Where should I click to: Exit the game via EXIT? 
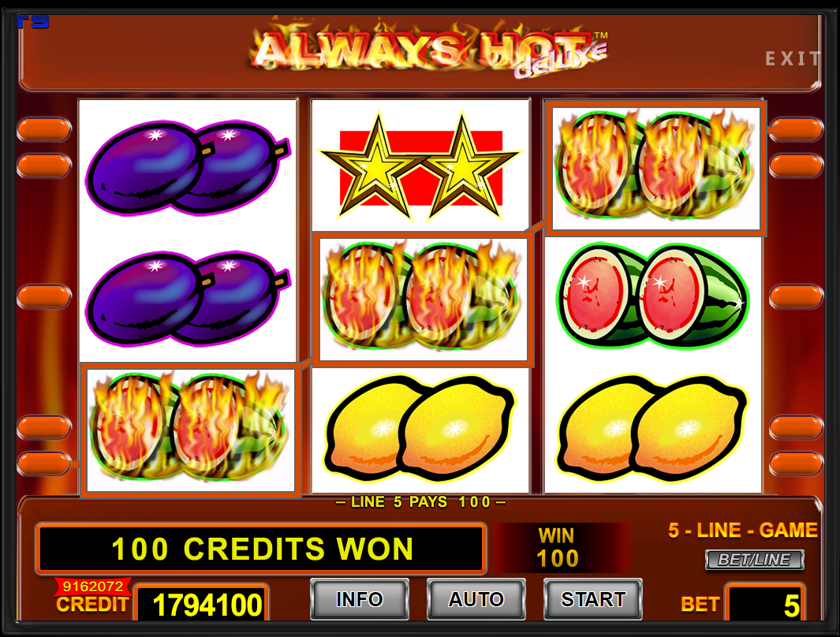pyautogui.click(x=793, y=58)
